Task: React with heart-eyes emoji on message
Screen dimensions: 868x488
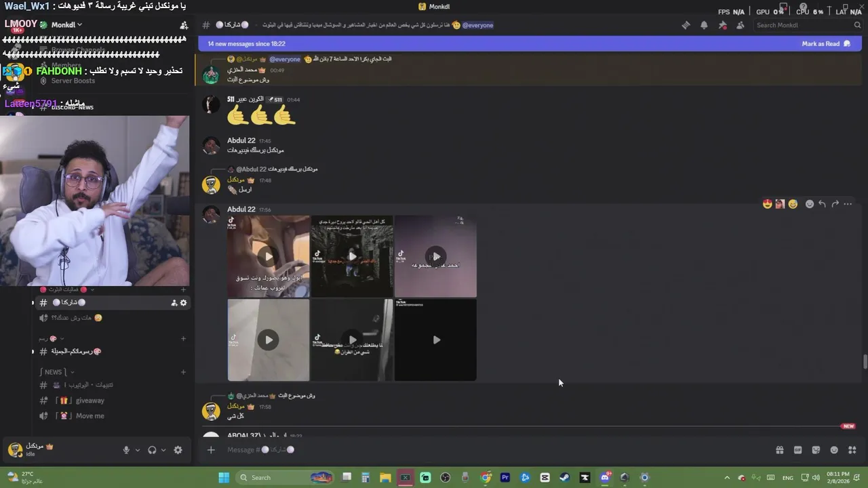Action: pyautogui.click(x=768, y=204)
